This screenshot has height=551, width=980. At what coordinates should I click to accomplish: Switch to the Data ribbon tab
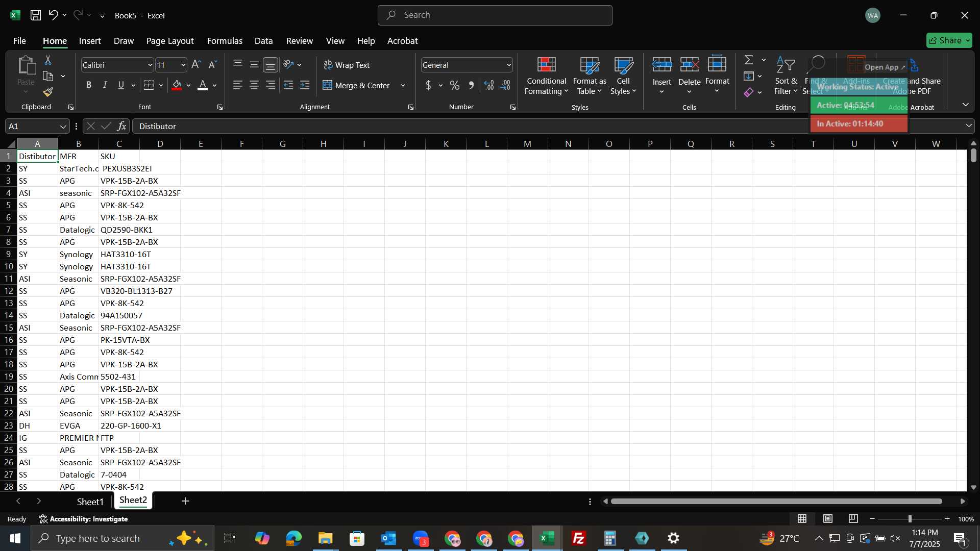(x=263, y=41)
